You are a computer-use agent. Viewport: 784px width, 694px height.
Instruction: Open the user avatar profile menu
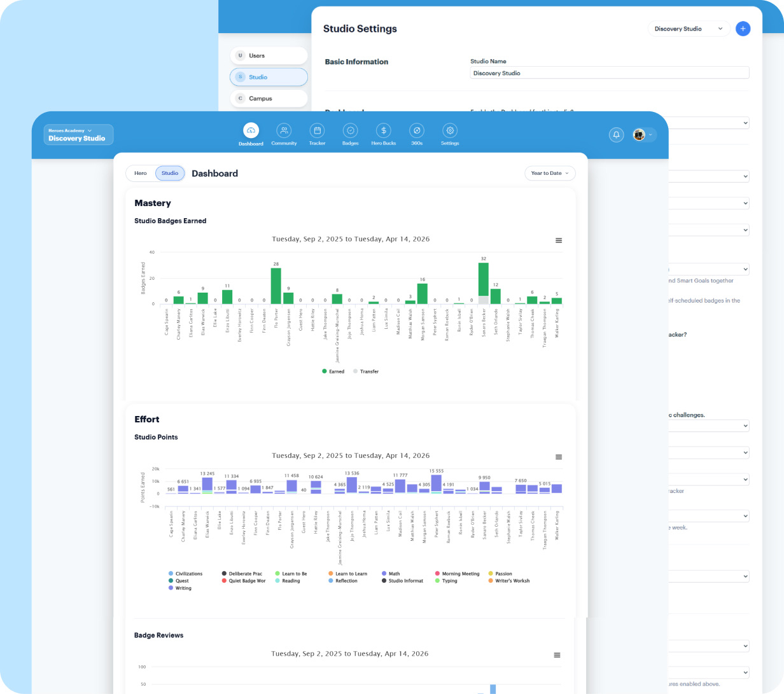643,135
